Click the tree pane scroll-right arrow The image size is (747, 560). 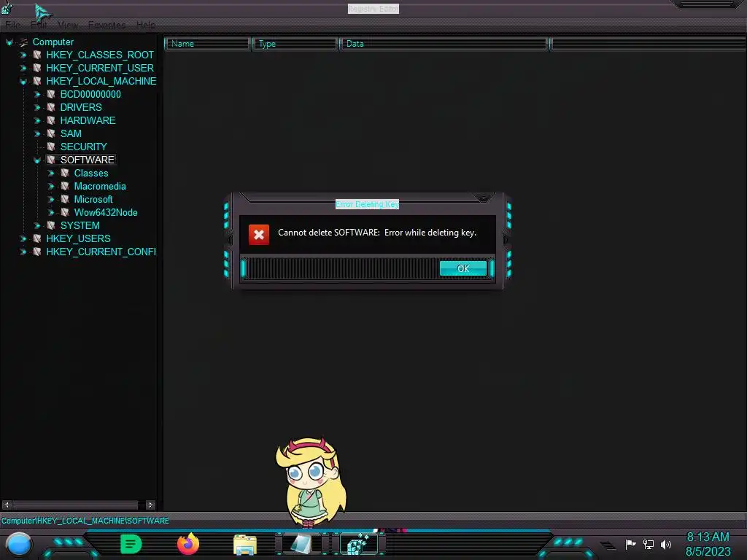point(150,505)
